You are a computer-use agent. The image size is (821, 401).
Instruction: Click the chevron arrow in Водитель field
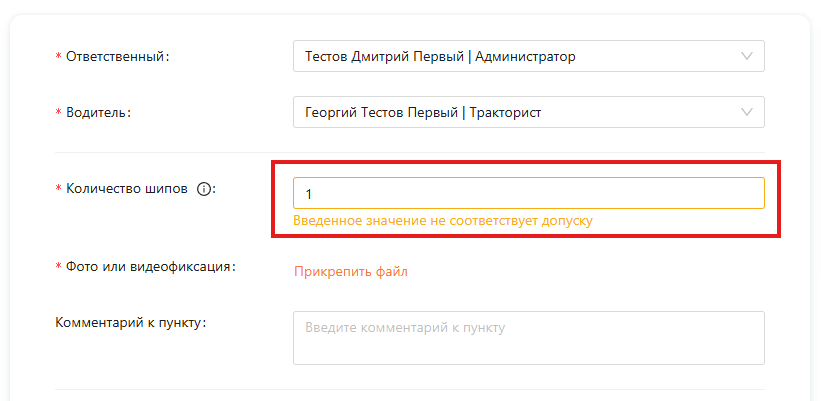[x=747, y=112]
